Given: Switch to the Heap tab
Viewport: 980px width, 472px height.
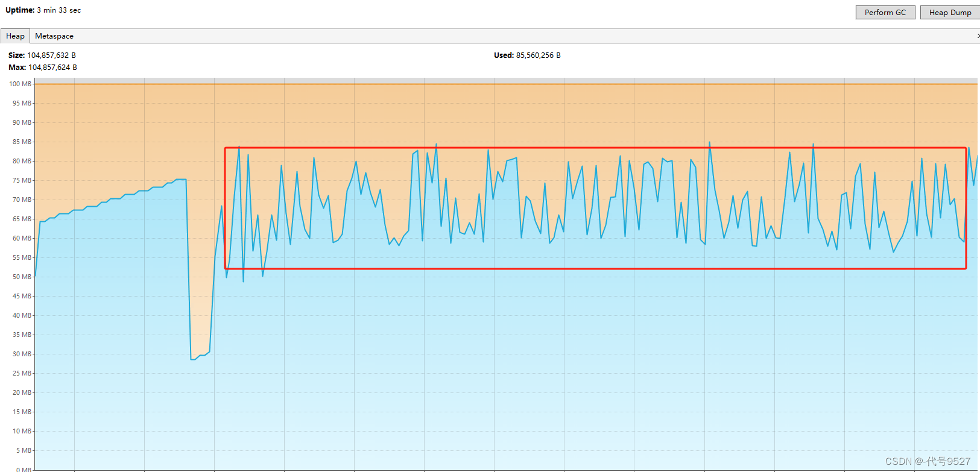Looking at the screenshot, I should click(15, 36).
